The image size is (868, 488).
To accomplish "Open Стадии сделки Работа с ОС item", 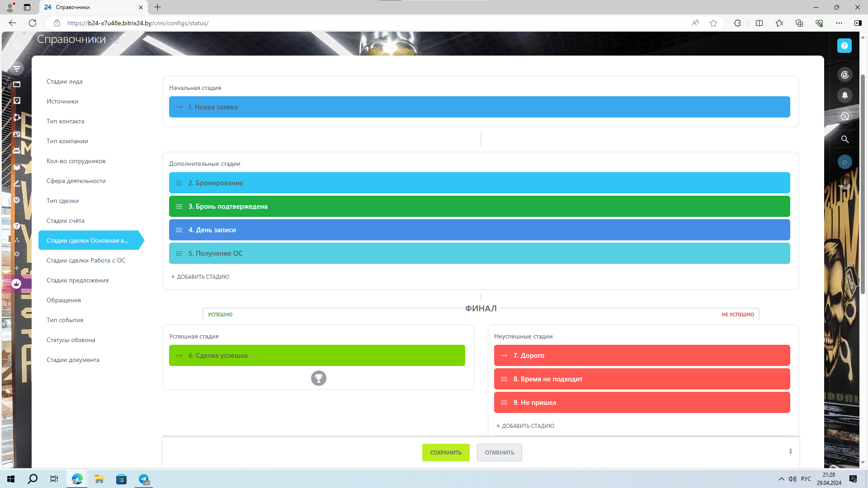I will click(x=86, y=261).
